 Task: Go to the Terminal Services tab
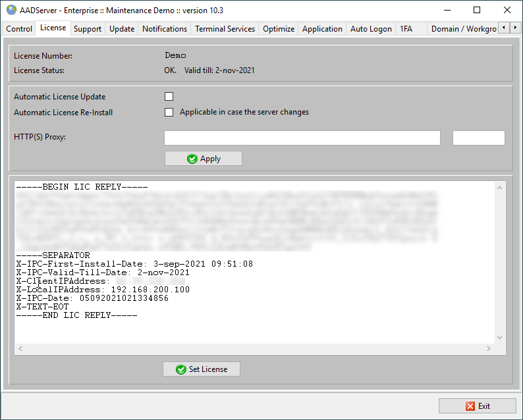pyautogui.click(x=225, y=29)
